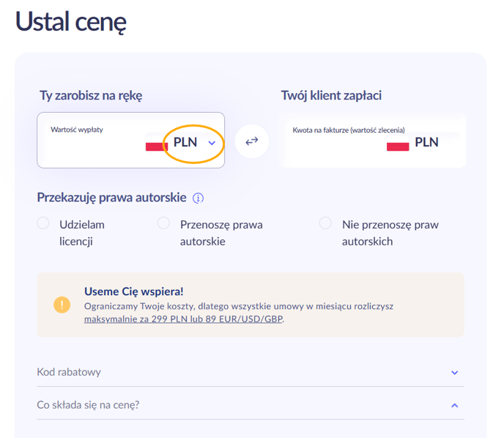Click the swap currencies arrows icon
The height and width of the screenshot is (438, 504).
coord(252,141)
